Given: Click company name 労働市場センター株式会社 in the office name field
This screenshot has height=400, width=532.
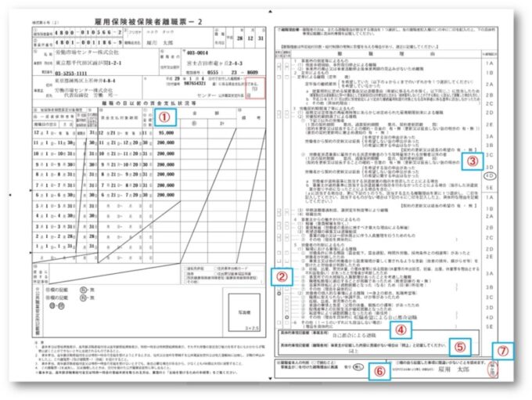Looking at the screenshot, I should 87,52.
